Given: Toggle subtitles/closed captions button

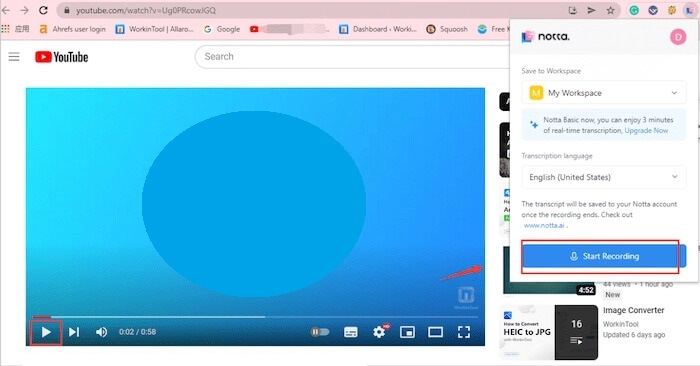Looking at the screenshot, I should pyautogui.click(x=351, y=332).
